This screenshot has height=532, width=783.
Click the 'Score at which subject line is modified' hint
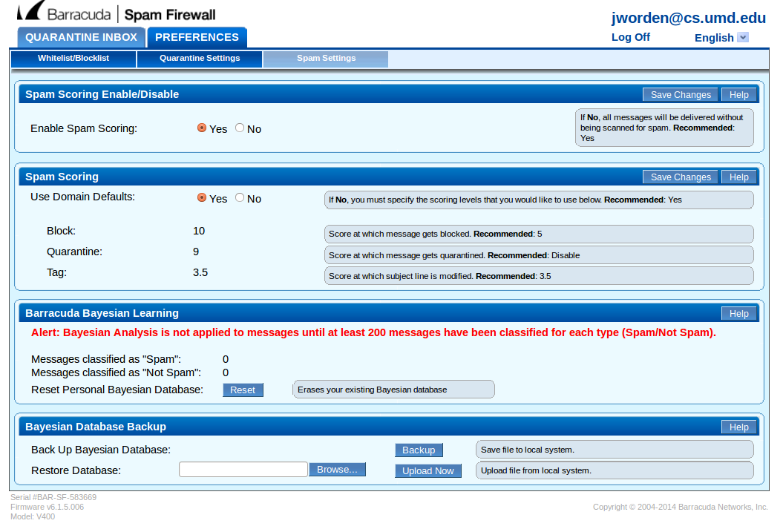[x=539, y=276]
